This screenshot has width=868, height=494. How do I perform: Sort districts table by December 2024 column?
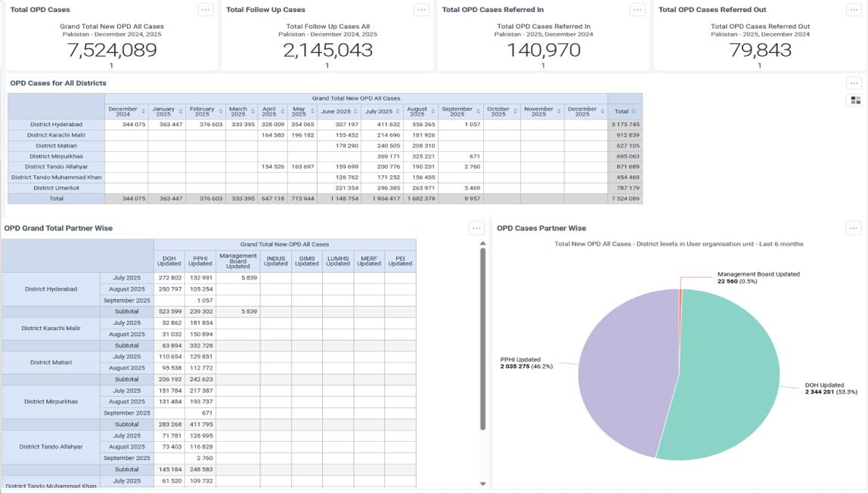coord(143,111)
